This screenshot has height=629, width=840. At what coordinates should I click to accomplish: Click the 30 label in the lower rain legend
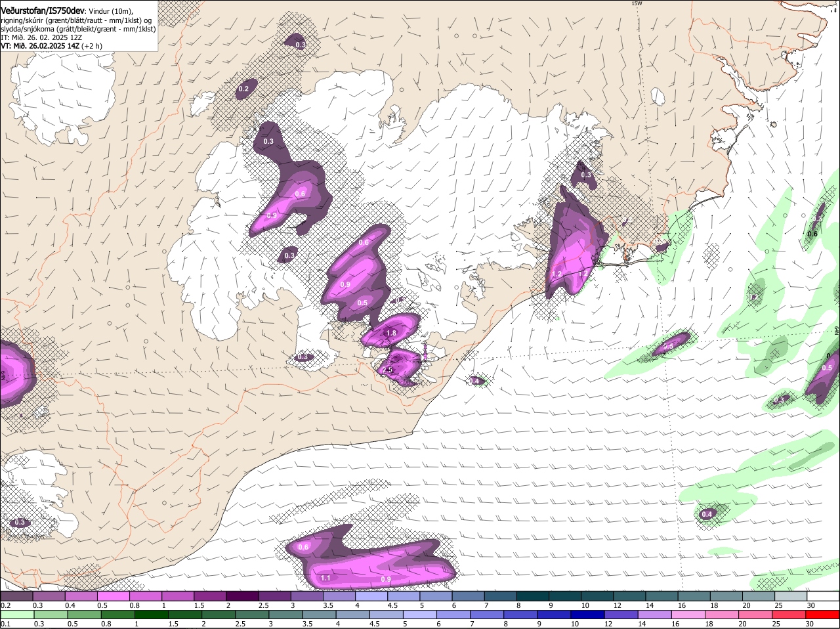pos(809,624)
